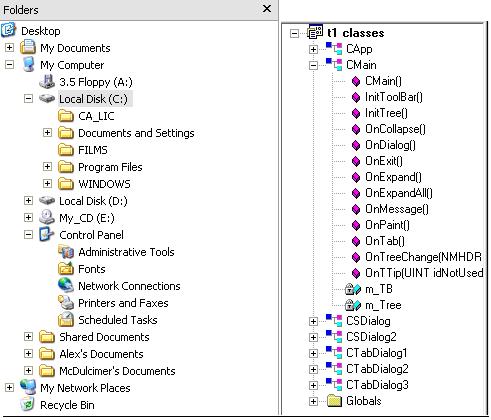Click the CTabDialog3 class icon
491x420 pixels.
(334, 385)
